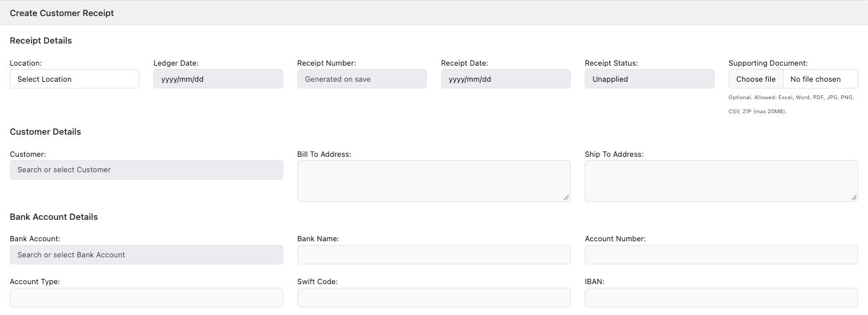Open the Select Location dropdown

pyautogui.click(x=74, y=79)
